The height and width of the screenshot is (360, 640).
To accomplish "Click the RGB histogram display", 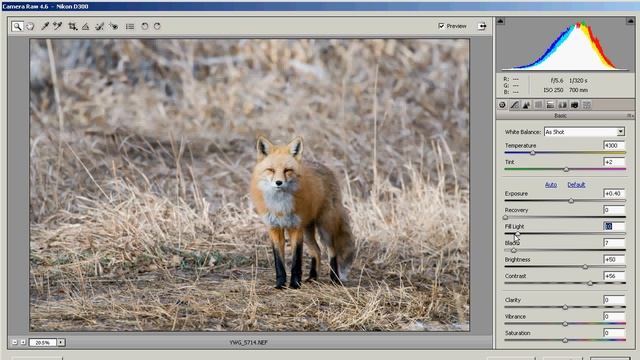I will coord(565,46).
